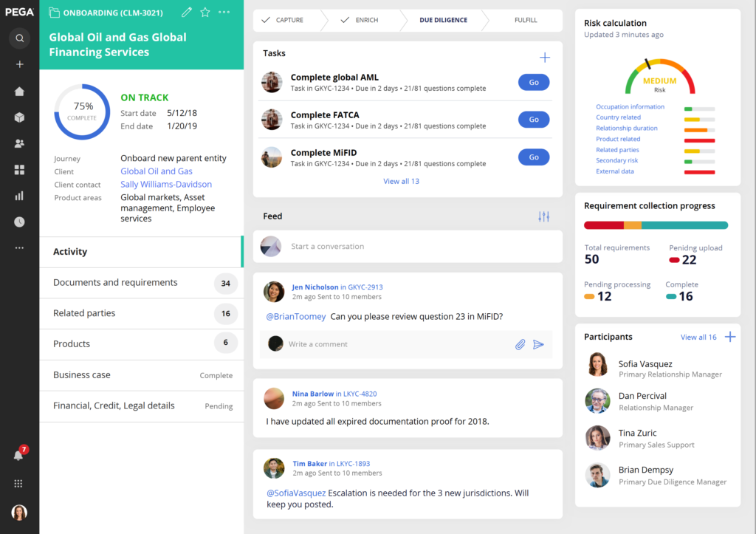Open the External data risk item

tap(615, 171)
